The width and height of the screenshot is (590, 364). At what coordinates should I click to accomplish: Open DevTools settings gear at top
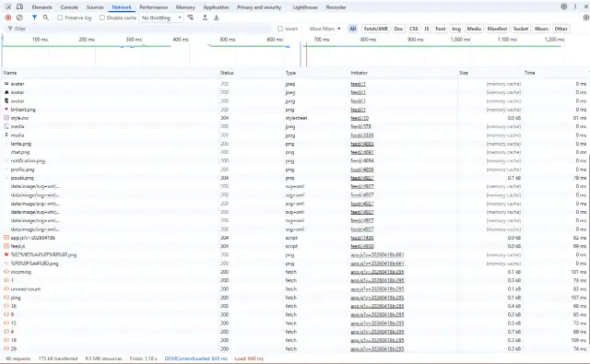point(563,6)
